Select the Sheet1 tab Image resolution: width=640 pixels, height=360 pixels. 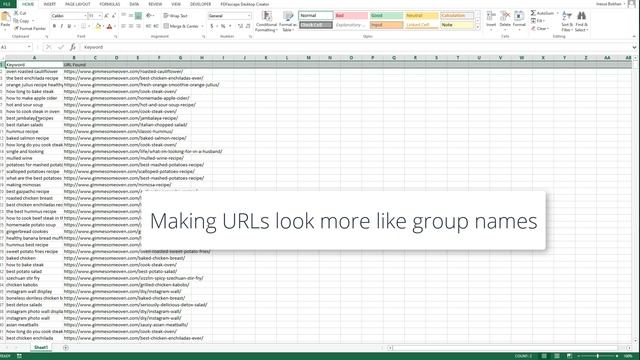pyautogui.click(x=41, y=347)
